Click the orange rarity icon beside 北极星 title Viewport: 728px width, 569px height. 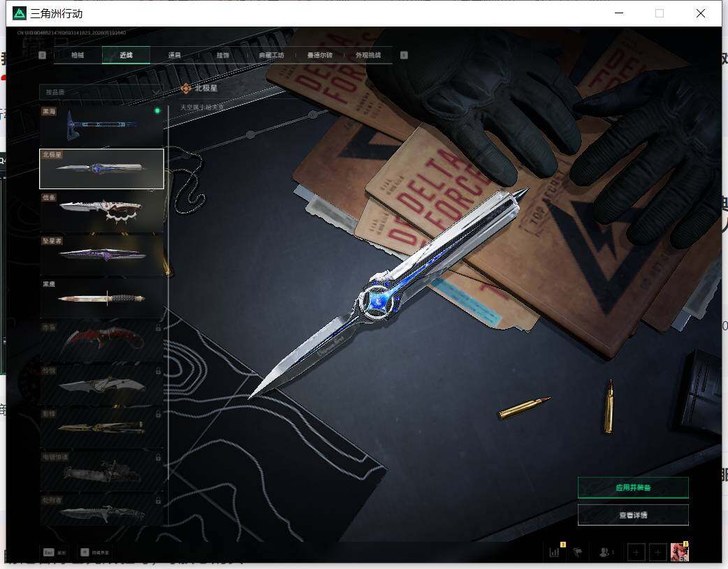[x=186, y=88]
